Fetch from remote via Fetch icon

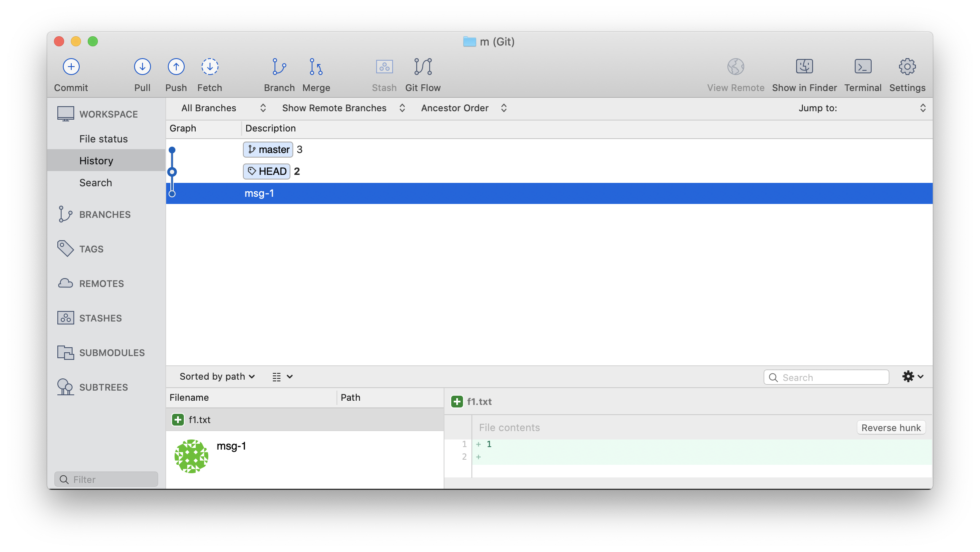point(210,67)
